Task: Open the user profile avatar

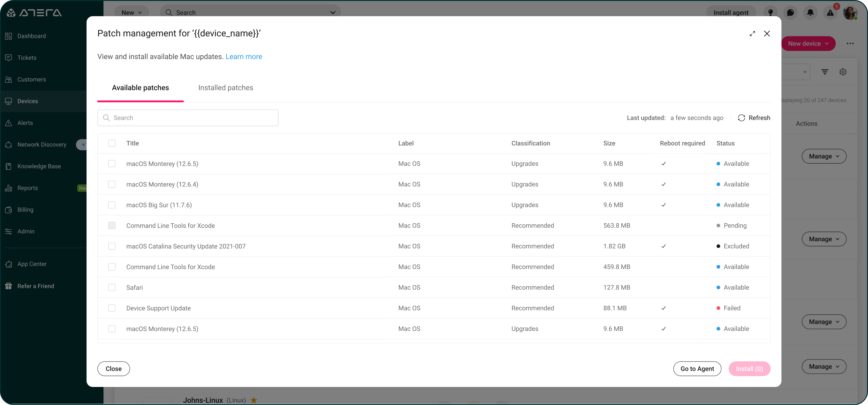Action: 850,13
